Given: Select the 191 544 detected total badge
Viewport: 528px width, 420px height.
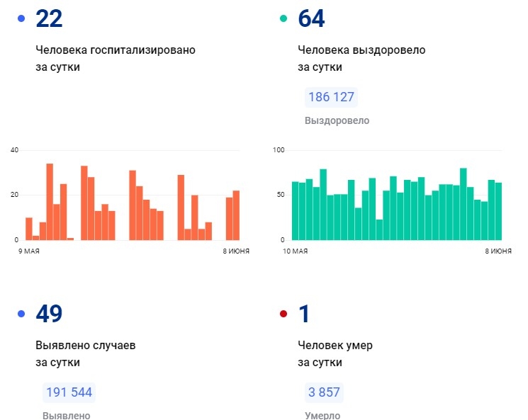Looking at the screenshot, I should (x=69, y=392).
